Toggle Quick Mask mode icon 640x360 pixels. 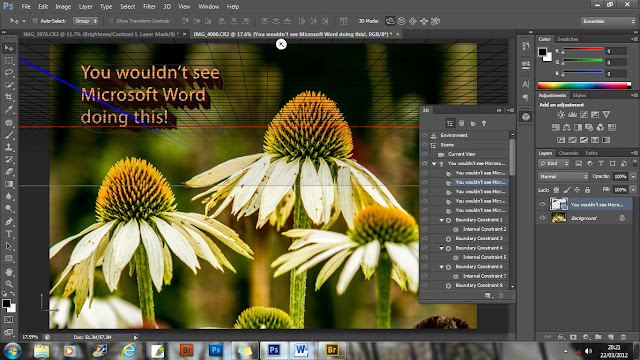pos(9,320)
